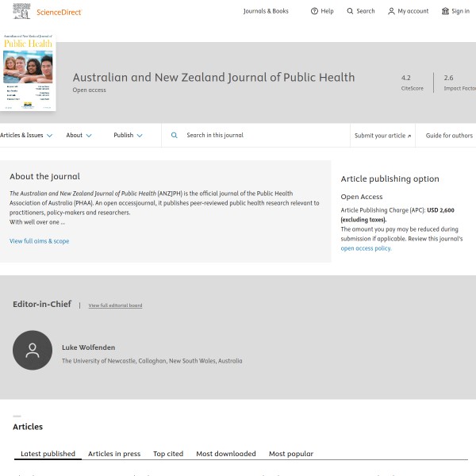This screenshot has height=476, width=476.
Task: Click Submit your article button
Action: coord(383,136)
